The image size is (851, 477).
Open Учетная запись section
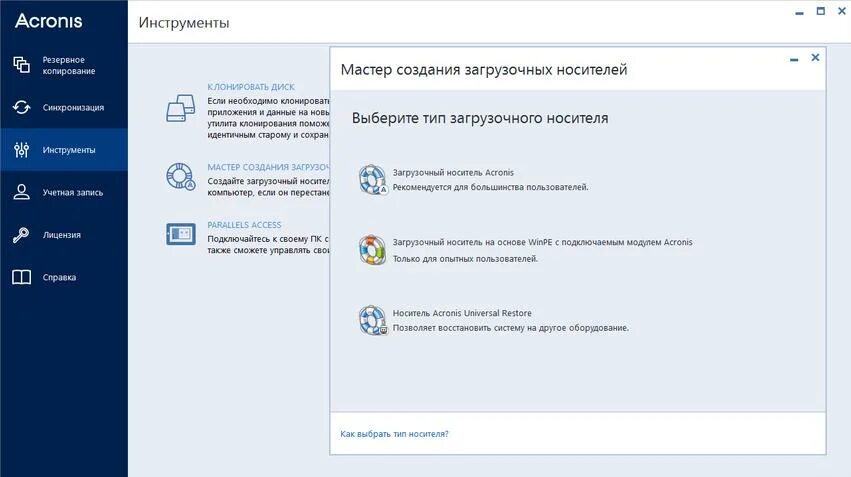[64, 192]
